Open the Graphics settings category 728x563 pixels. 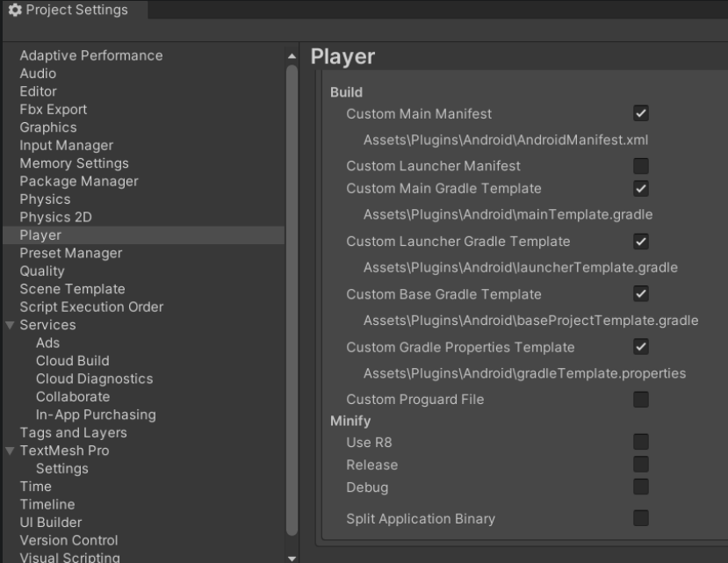tap(48, 127)
